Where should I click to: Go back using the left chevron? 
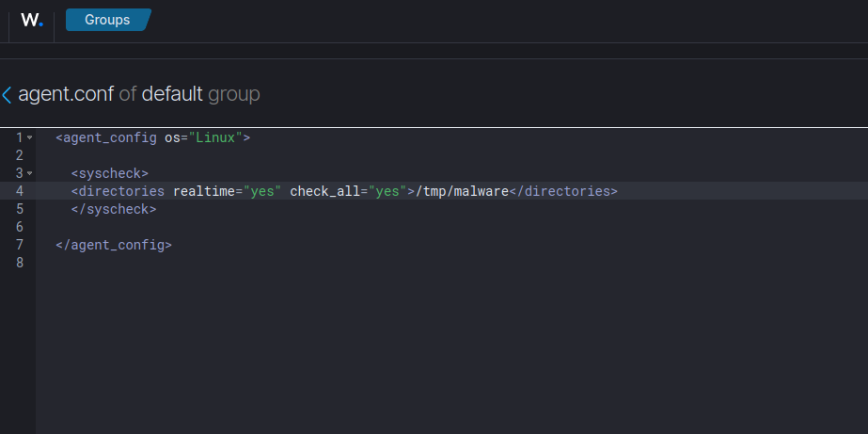coord(7,95)
